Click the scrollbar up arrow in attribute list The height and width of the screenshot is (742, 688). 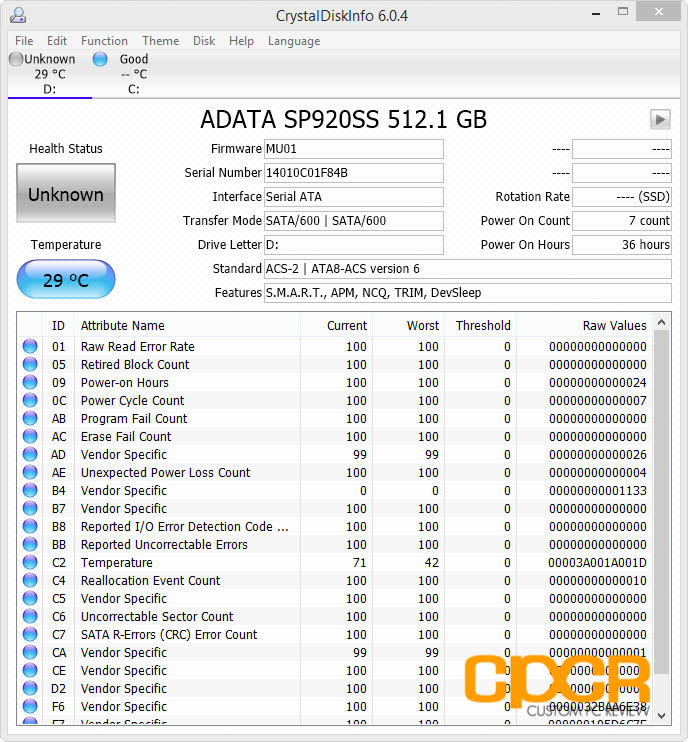click(662, 322)
